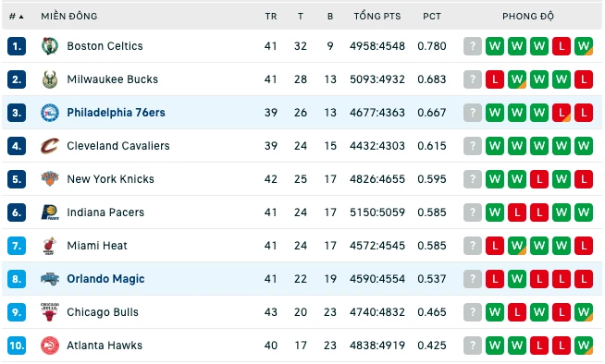
Task: Click the Indiana Pacers logo icon
Action: pos(50,212)
